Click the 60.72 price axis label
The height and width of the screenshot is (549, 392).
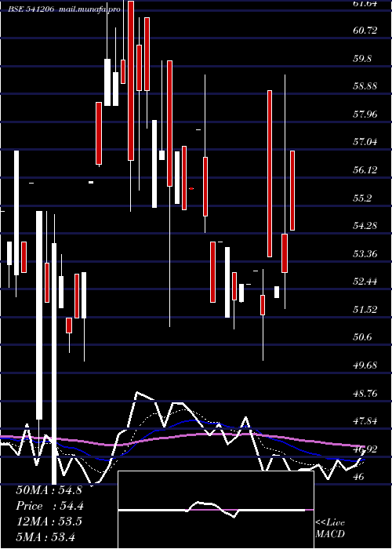[x=365, y=31]
